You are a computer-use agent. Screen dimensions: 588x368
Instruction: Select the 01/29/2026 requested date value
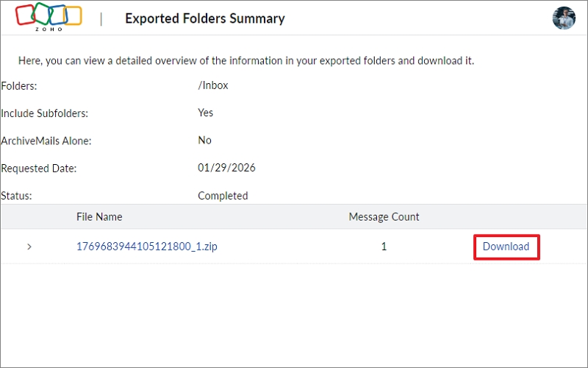(226, 168)
